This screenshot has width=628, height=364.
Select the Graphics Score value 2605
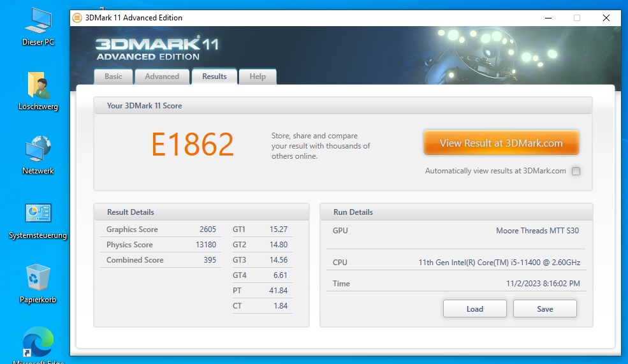(208, 229)
